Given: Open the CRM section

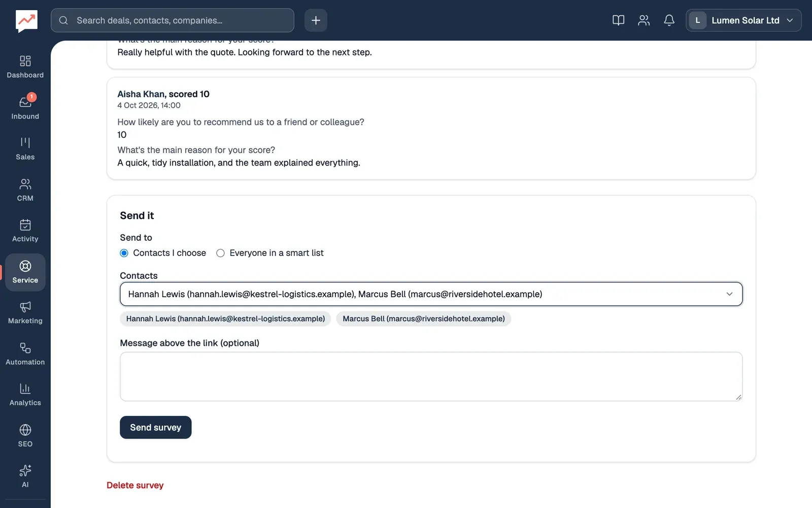Looking at the screenshot, I should point(25,190).
